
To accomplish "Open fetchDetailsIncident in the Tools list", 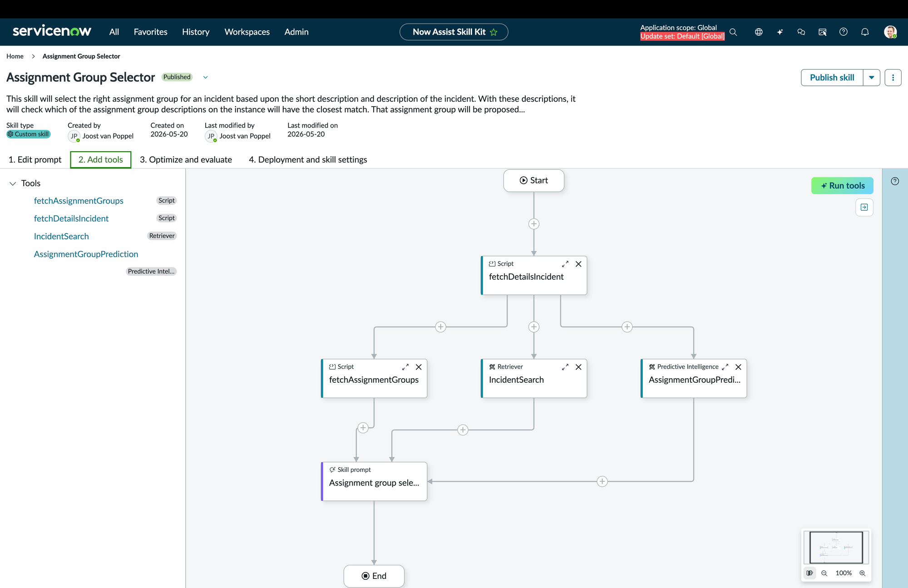I will coord(71,218).
